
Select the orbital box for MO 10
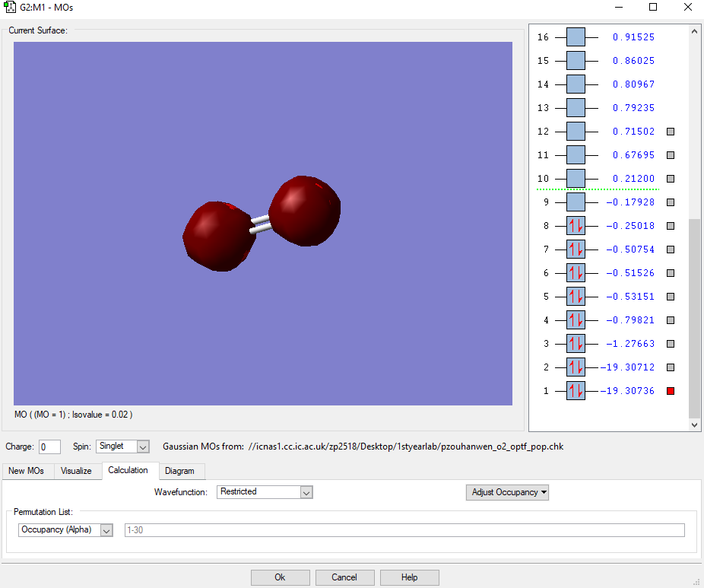click(x=576, y=179)
